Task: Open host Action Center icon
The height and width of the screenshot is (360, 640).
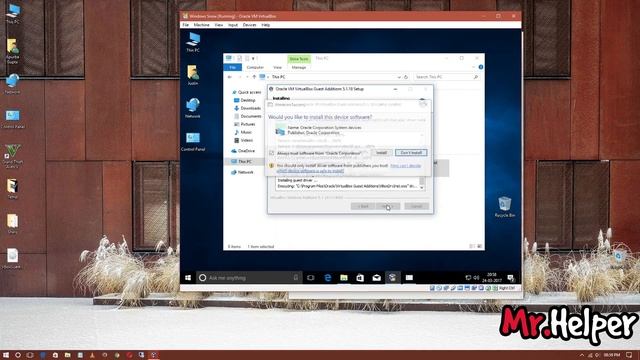Action: [629, 355]
